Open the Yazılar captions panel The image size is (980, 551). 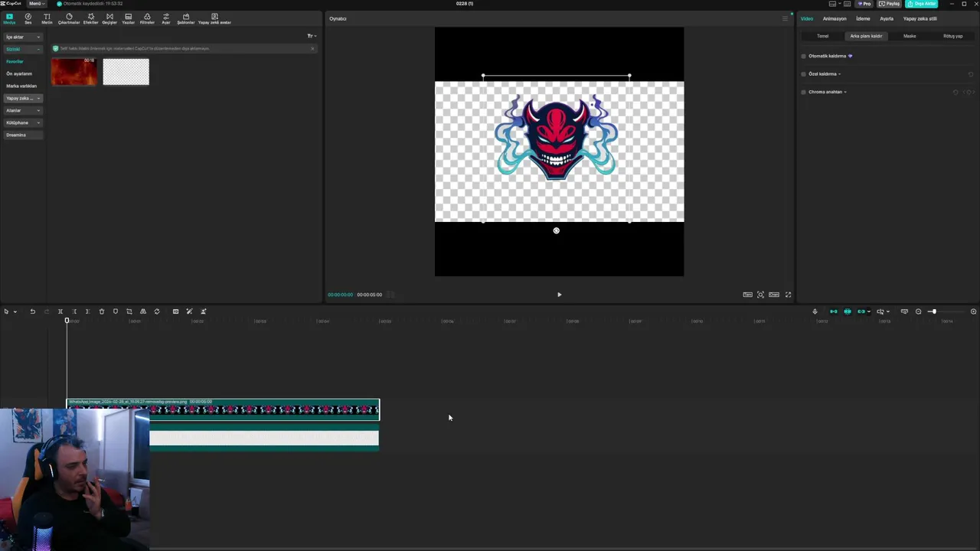pos(128,18)
